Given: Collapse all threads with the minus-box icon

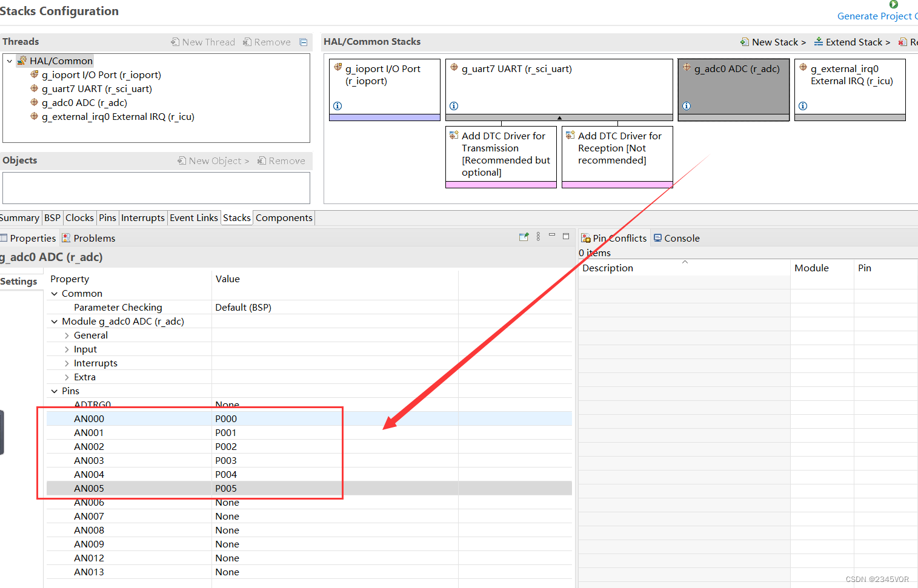Looking at the screenshot, I should 304,42.
